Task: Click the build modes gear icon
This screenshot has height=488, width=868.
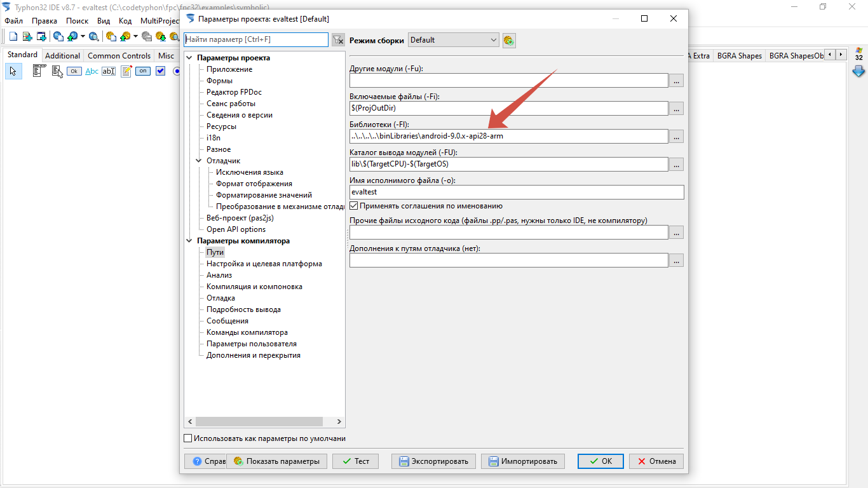Action: click(x=508, y=40)
